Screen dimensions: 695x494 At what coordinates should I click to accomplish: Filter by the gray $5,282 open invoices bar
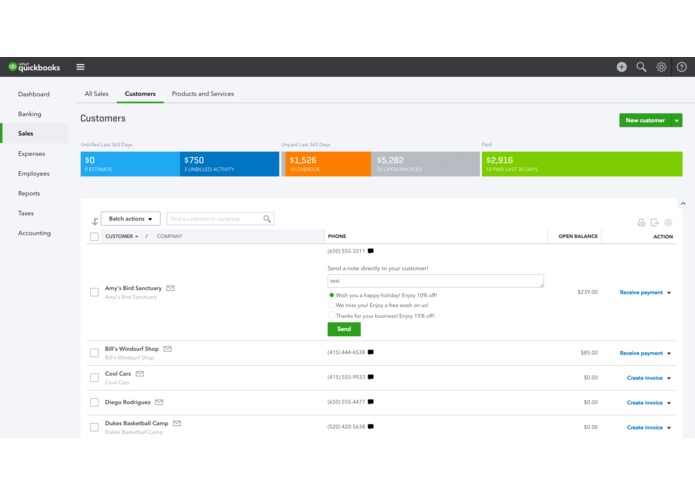click(426, 164)
